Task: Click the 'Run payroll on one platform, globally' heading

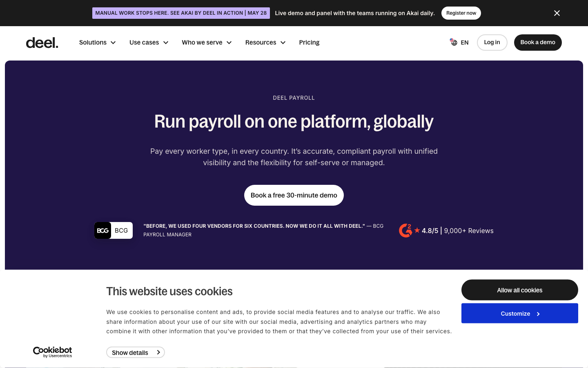Action: (x=294, y=121)
